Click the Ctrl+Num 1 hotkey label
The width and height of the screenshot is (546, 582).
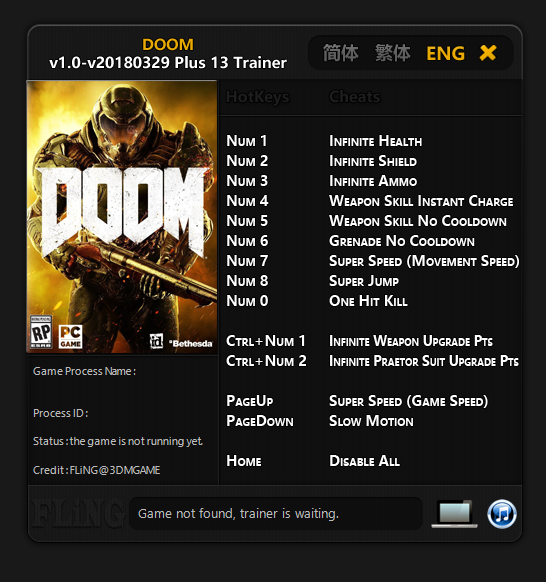266,341
